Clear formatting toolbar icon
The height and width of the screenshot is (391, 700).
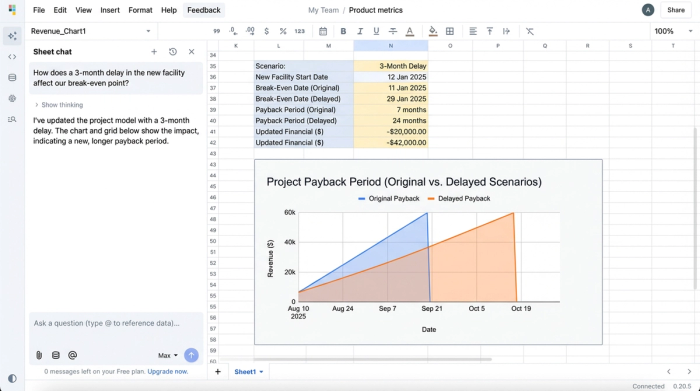tap(529, 31)
